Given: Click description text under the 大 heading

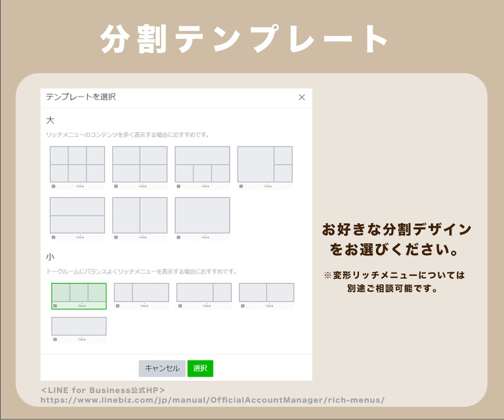Looking at the screenshot, I should pos(128,135).
